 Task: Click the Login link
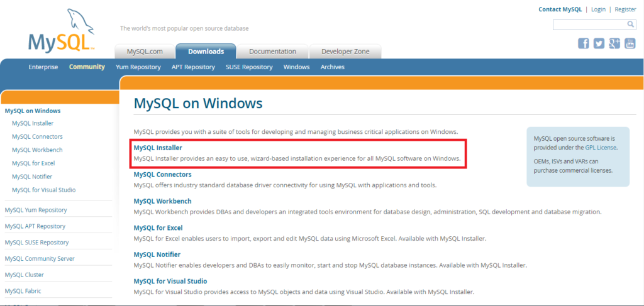pos(599,9)
